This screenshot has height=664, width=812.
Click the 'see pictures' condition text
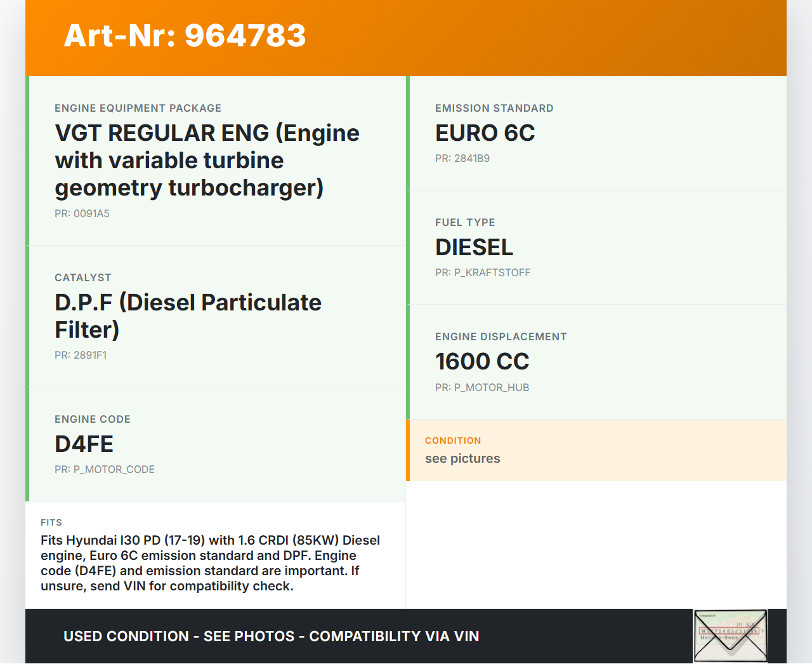pos(462,459)
